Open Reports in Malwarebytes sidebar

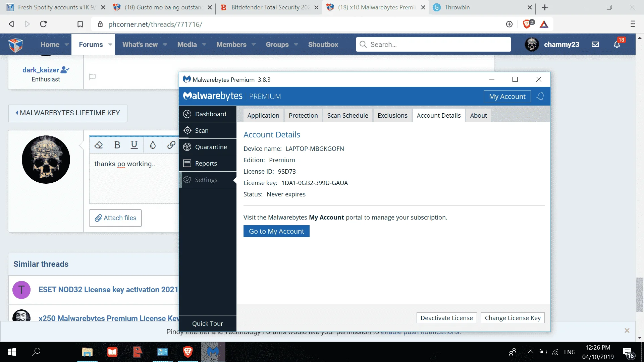(208, 163)
